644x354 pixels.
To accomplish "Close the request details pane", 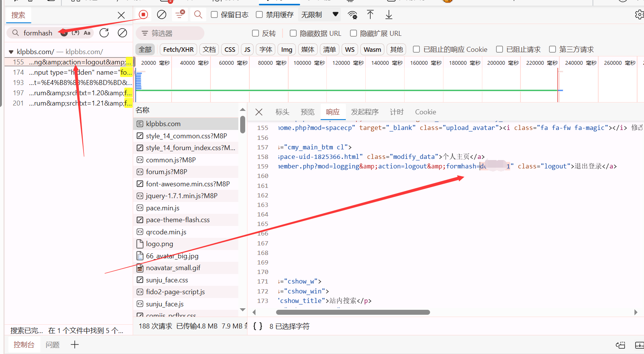I will coord(259,112).
